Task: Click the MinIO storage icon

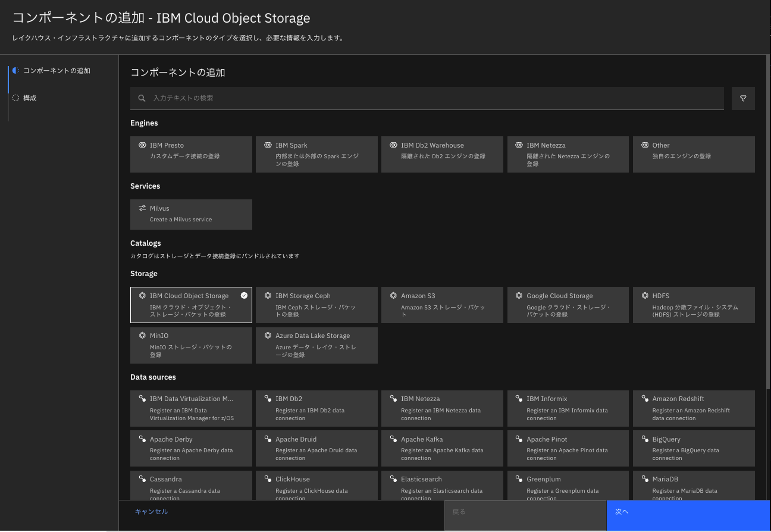Action: click(142, 336)
